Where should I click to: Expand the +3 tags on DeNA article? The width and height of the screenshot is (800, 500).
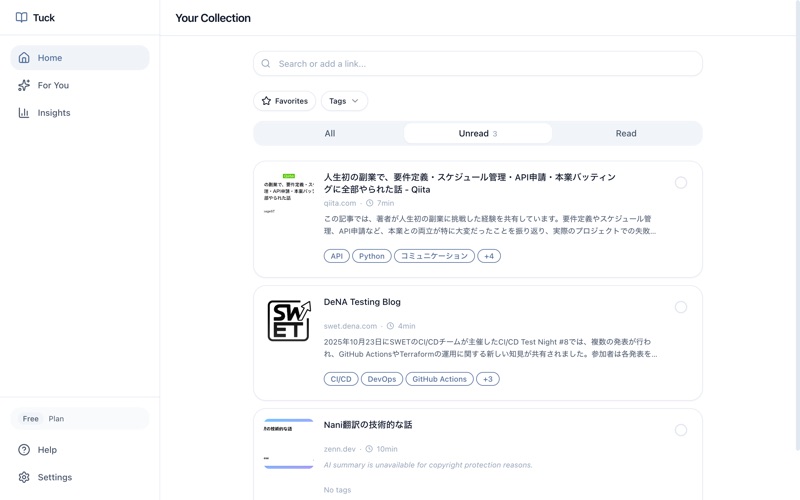tap(488, 379)
